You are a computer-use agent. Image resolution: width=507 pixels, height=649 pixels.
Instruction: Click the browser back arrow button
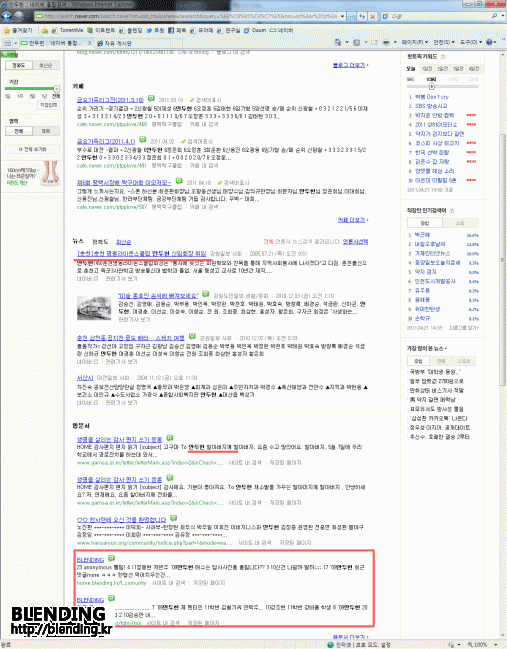pos(7,16)
